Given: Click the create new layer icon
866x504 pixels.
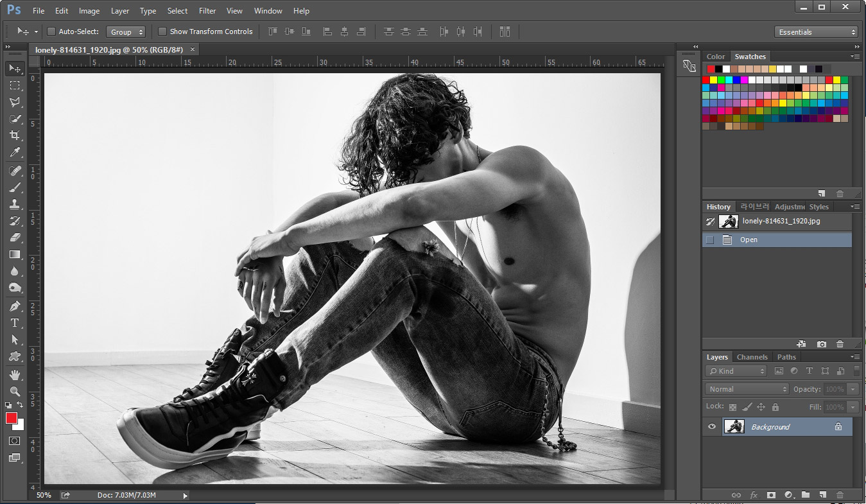Looking at the screenshot, I should click(822, 495).
